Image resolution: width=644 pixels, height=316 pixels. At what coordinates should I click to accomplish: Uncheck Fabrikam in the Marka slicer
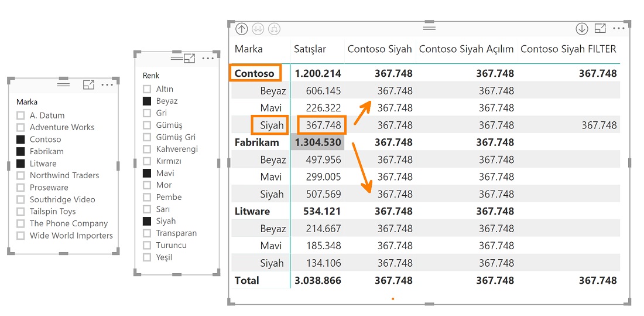point(20,151)
